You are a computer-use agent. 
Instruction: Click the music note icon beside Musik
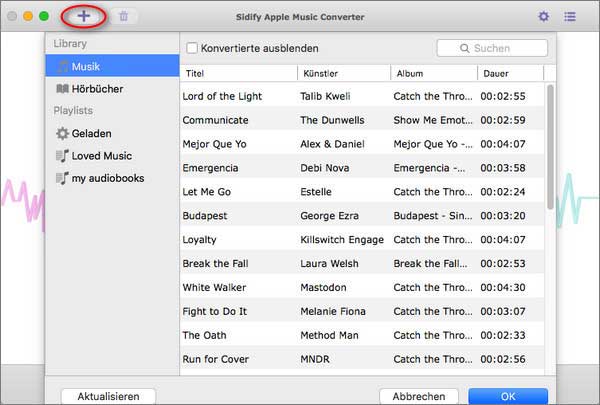[62, 67]
